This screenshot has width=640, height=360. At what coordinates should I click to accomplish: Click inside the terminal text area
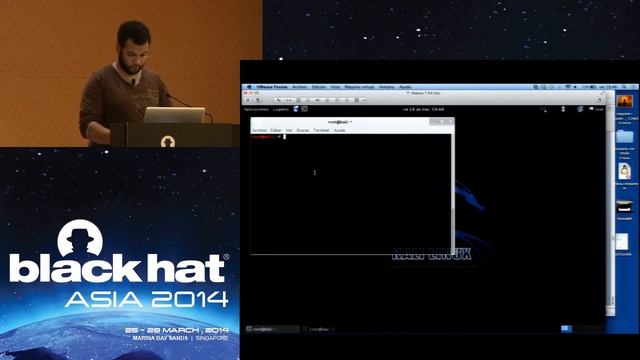pyautogui.click(x=351, y=194)
